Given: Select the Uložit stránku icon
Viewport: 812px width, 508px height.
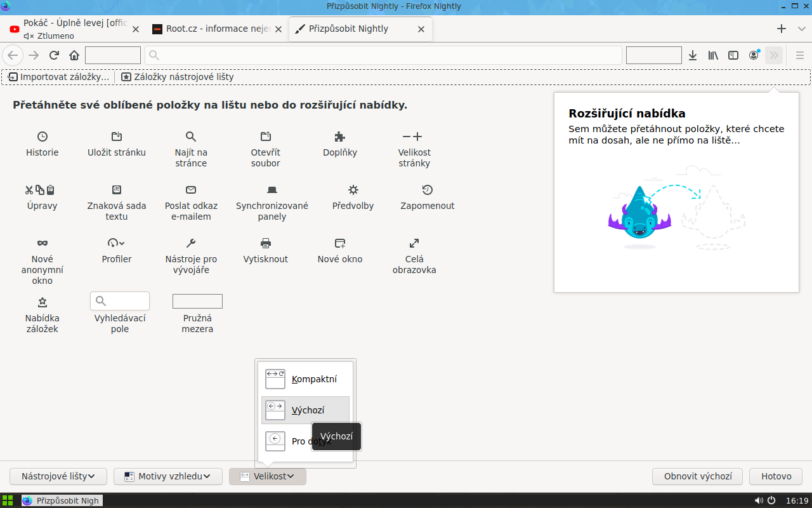Looking at the screenshot, I should click(x=117, y=137).
